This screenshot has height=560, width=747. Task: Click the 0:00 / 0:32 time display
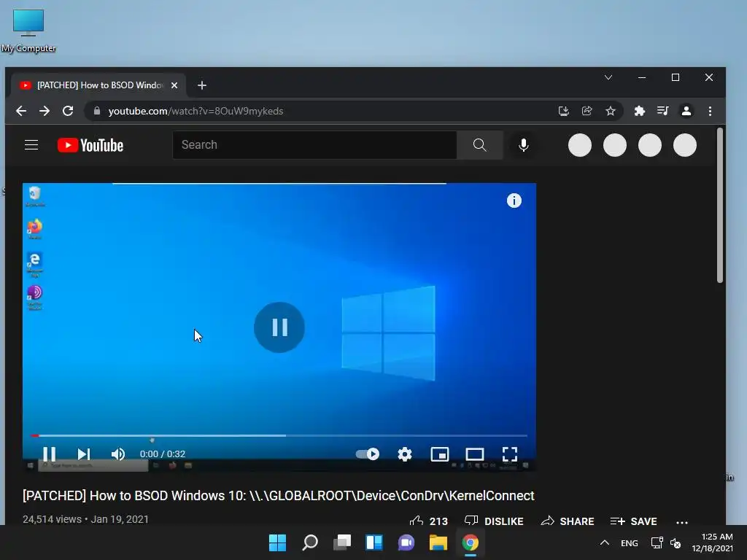point(163,454)
